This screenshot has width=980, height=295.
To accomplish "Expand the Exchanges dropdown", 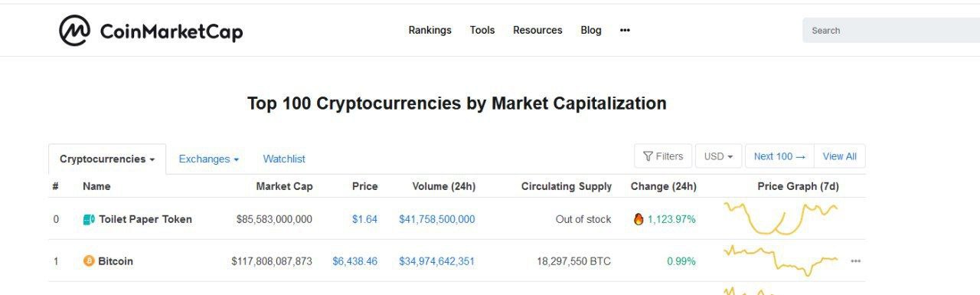I will click(x=209, y=159).
